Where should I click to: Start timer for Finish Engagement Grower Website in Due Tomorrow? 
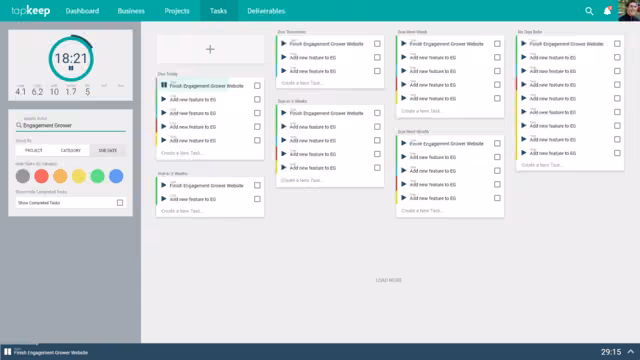284,43
